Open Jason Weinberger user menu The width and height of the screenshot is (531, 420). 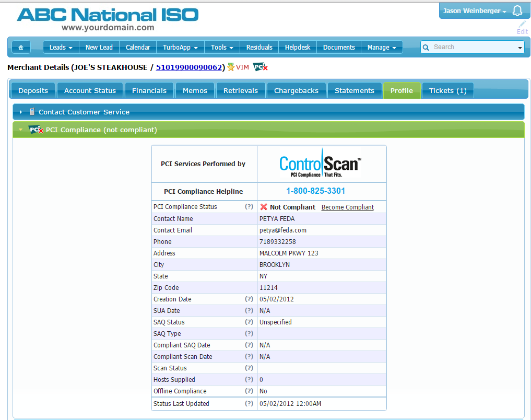[475, 11]
